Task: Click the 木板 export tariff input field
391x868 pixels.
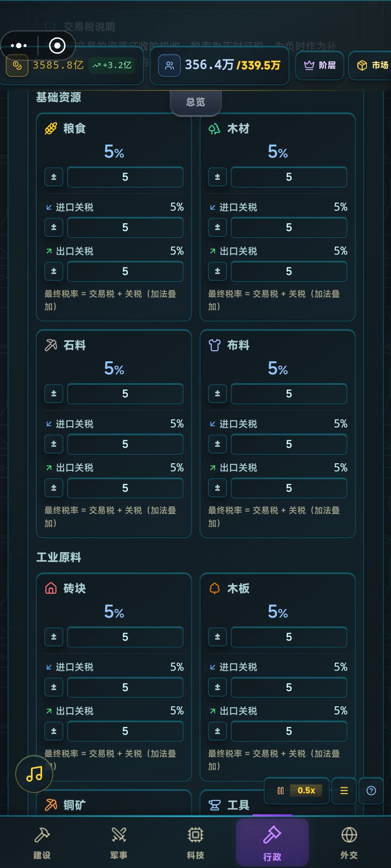Action: pos(289,731)
